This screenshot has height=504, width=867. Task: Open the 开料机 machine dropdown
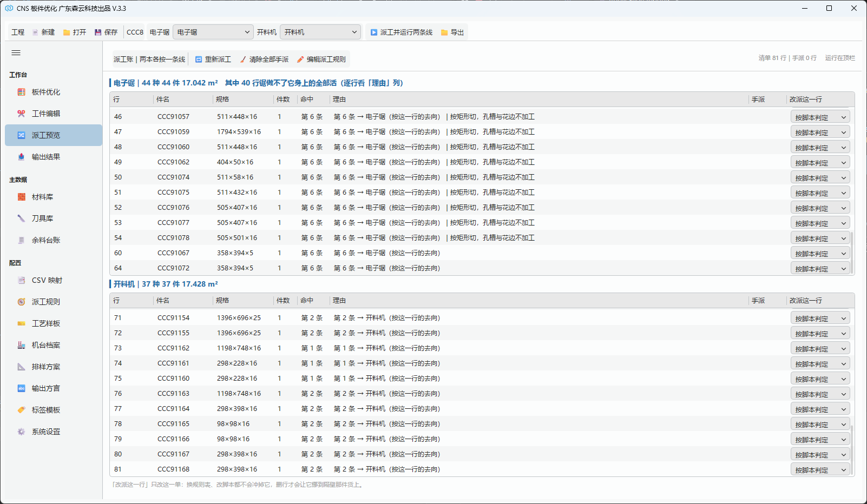click(320, 32)
